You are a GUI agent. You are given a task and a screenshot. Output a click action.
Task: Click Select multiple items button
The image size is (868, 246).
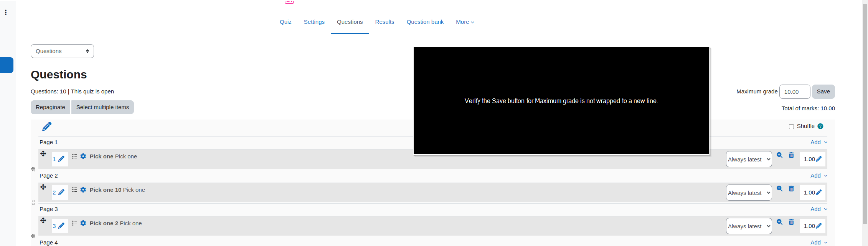102,107
